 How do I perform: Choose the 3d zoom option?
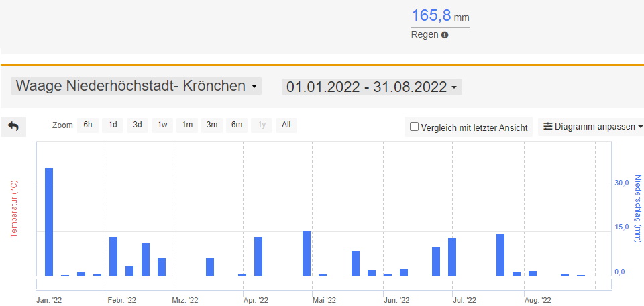[137, 125]
